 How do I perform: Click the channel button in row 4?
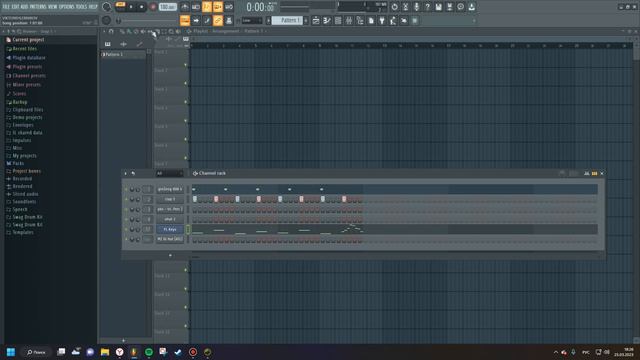pyautogui.click(x=170, y=219)
